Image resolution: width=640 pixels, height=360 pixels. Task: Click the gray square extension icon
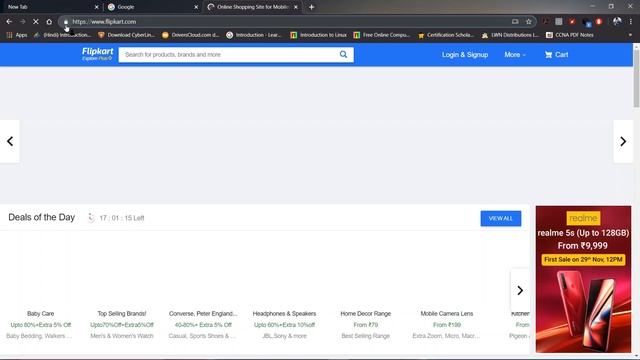tap(559, 22)
